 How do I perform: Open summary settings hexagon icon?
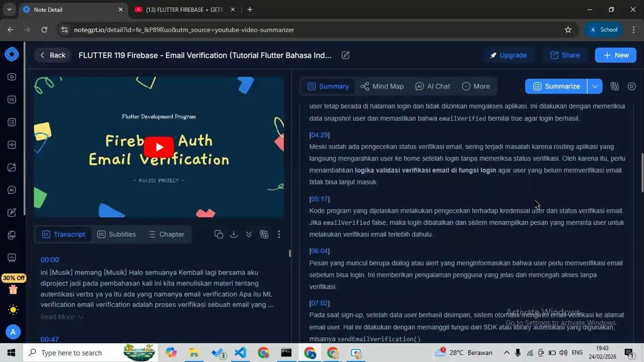632,86
